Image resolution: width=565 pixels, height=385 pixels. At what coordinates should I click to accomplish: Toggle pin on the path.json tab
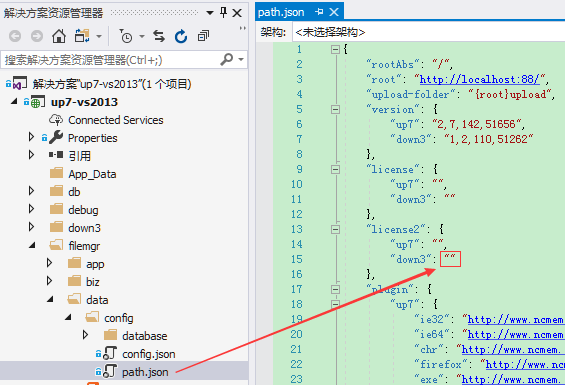[x=319, y=12]
